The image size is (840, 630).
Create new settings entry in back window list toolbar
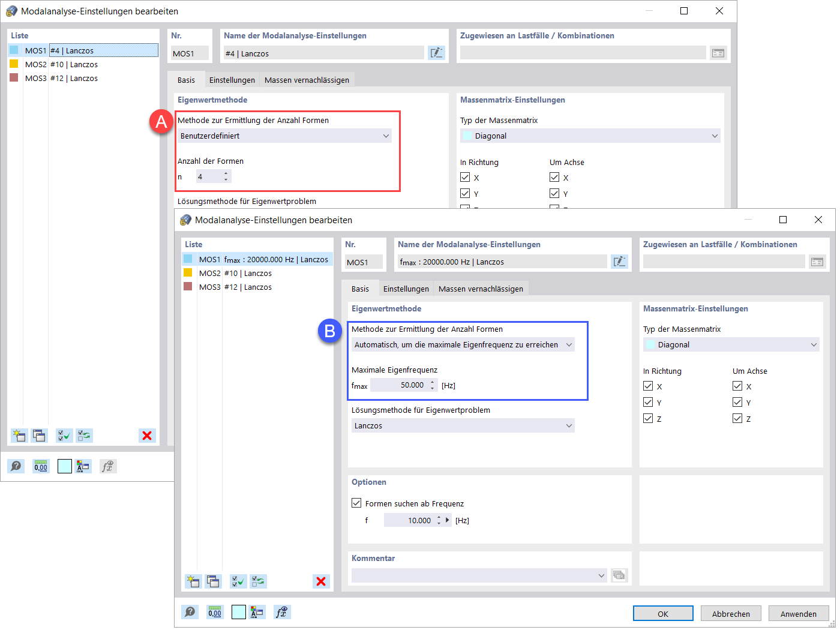[19, 436]
